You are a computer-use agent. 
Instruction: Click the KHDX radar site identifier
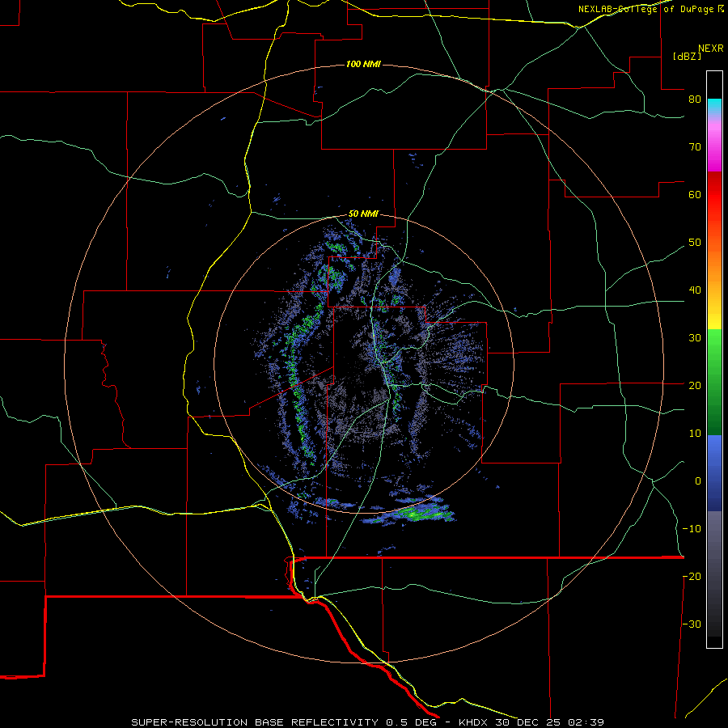tap(474, 722)
